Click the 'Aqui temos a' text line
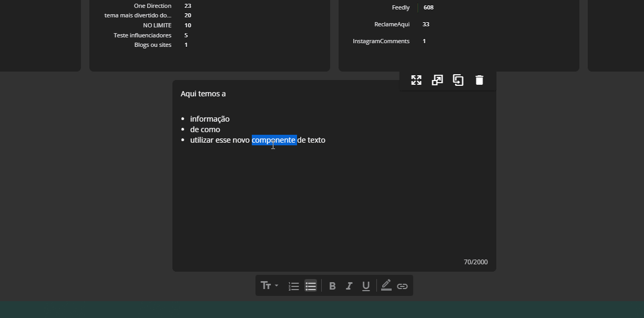This screenshot has width=644, height=318. (x=203, y=94)
